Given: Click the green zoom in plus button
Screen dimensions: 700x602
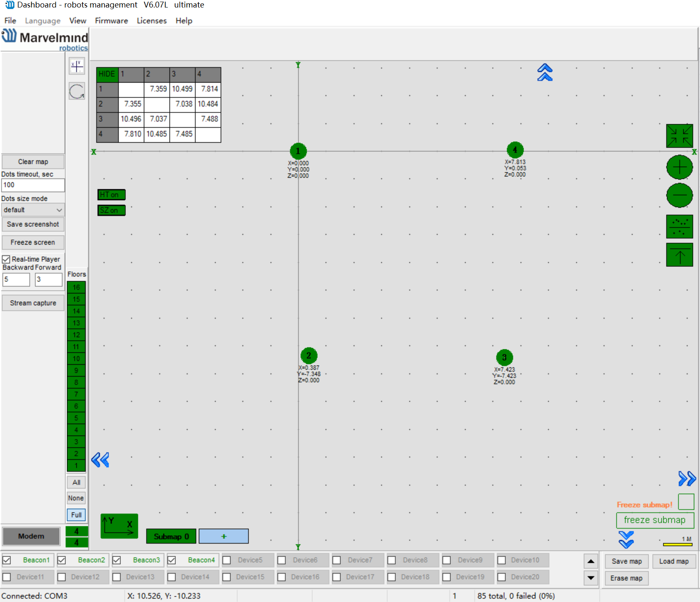Looking at the screenshot, I should pos(679,168).
